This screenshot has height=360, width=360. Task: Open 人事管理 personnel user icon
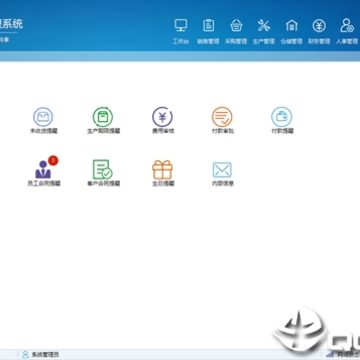coord(347,25)
